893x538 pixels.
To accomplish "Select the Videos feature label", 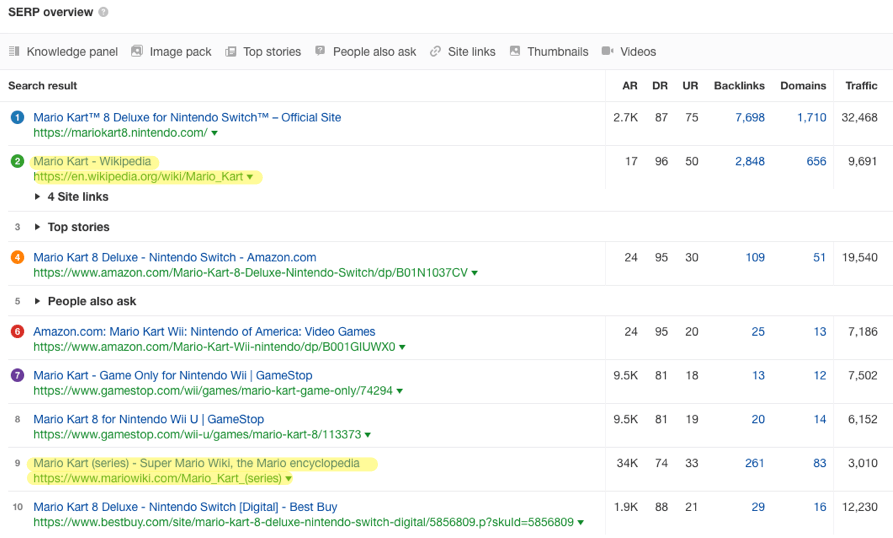I will (x=638, y=52).
